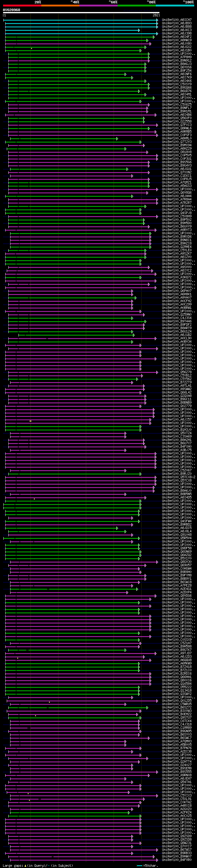Click the alignment bar of UniRef100_A8JKC3

72,30
